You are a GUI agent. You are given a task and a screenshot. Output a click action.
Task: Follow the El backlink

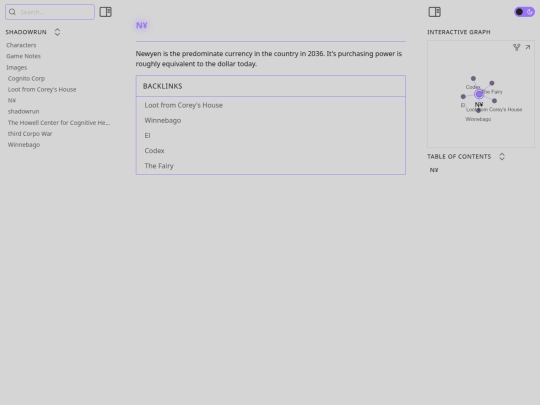pyautogui.click(x=147, y=136)
